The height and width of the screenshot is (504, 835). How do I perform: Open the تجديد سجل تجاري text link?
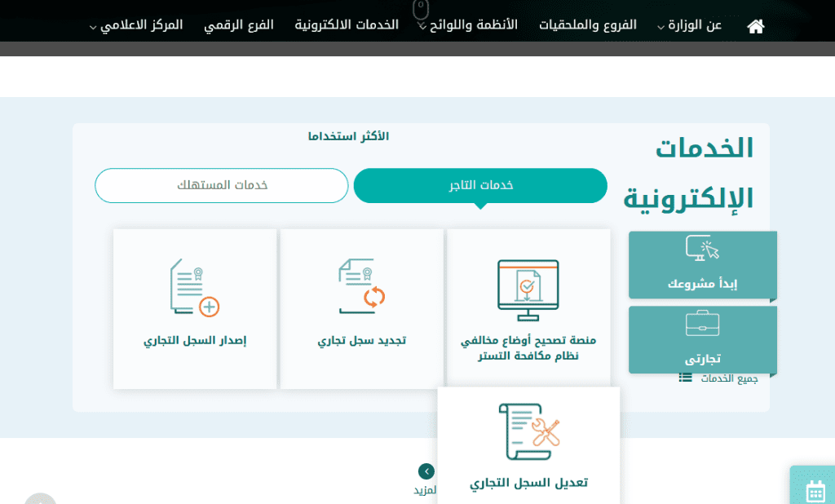point(361,340)
